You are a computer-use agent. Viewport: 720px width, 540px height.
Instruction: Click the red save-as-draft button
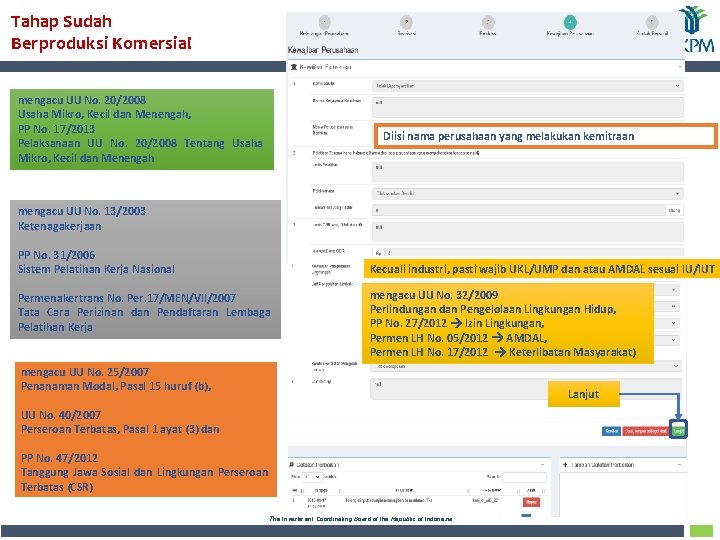point(646,431)
